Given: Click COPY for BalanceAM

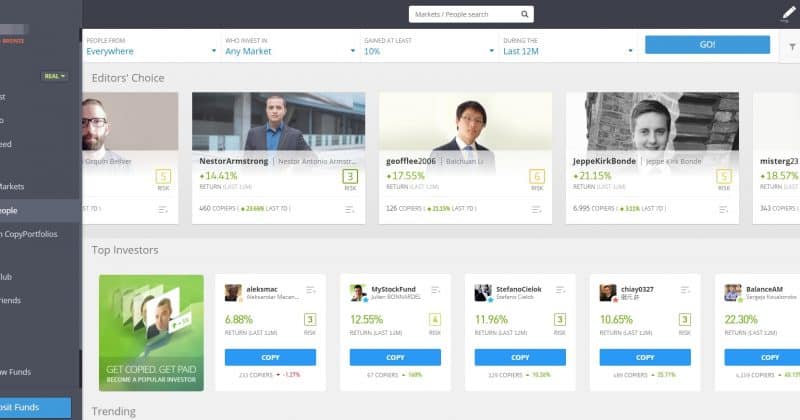Looking at the screenshot, I should (762, 357).
